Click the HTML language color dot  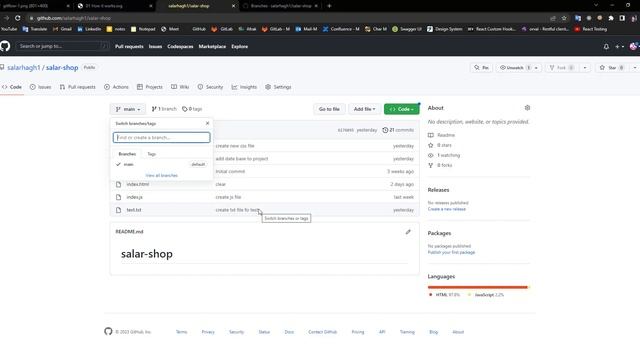(430, 295)
